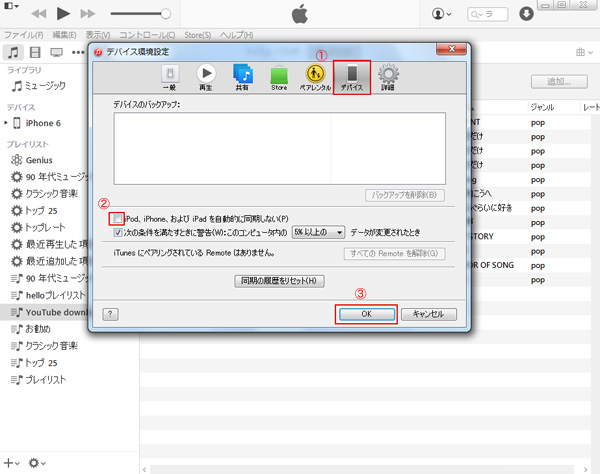The image size is (600, 474).
Task: Click the help question mark button
Action: coord(110,314)
